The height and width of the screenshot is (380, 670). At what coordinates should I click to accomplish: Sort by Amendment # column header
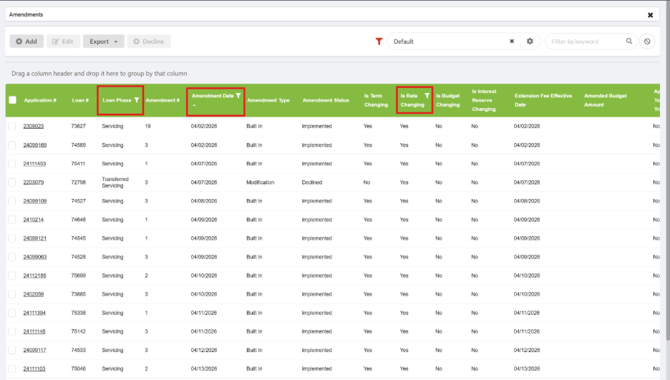click(x=162, y=100)
